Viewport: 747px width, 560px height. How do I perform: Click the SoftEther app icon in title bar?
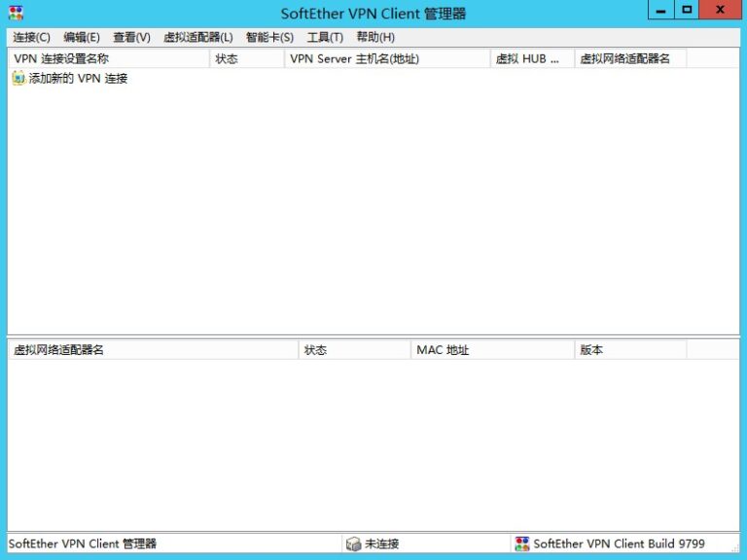pyautogui.click(x=16, y=13)
